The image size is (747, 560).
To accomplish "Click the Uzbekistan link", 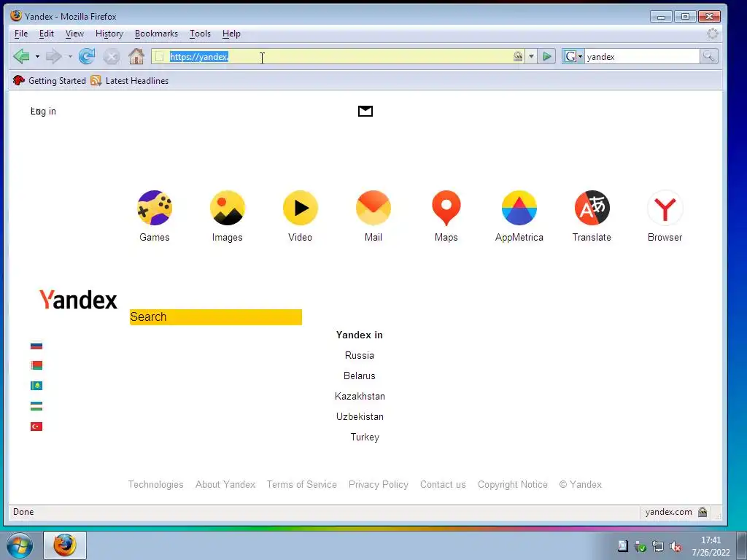I will pos(360,416).
